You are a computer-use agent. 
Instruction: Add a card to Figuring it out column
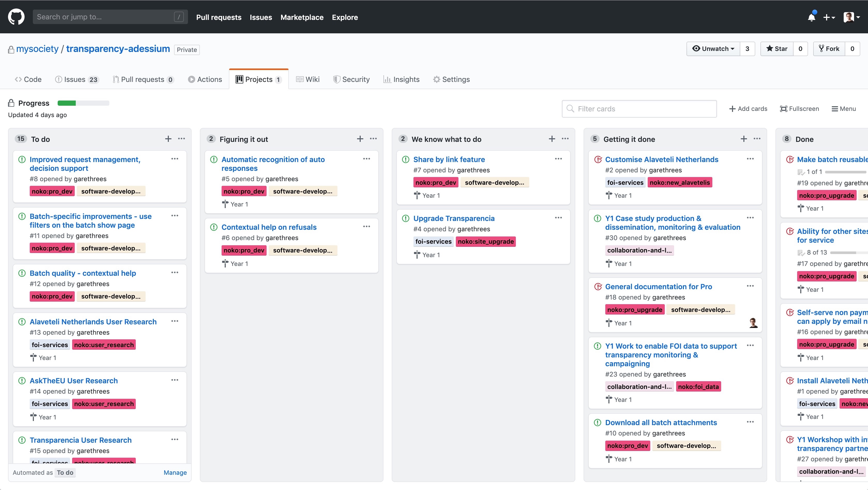click(x=360, y=139)
